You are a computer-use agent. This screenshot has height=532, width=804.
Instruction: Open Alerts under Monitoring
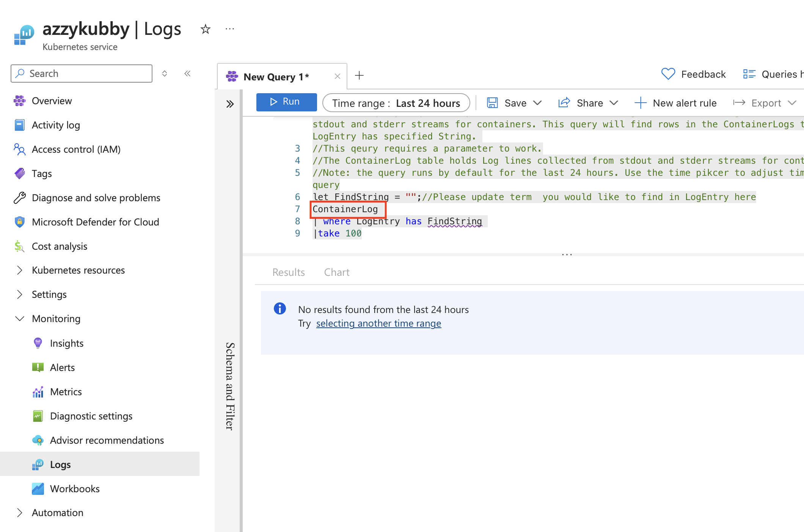63,368
